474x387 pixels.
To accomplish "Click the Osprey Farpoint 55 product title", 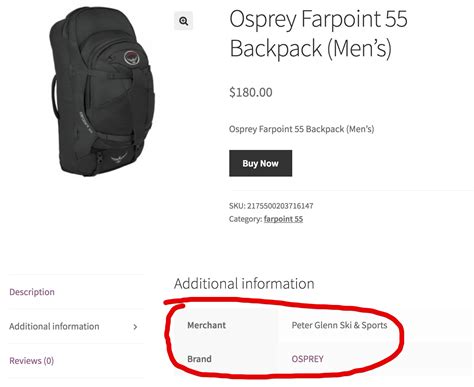I will [x=318, y=33].
